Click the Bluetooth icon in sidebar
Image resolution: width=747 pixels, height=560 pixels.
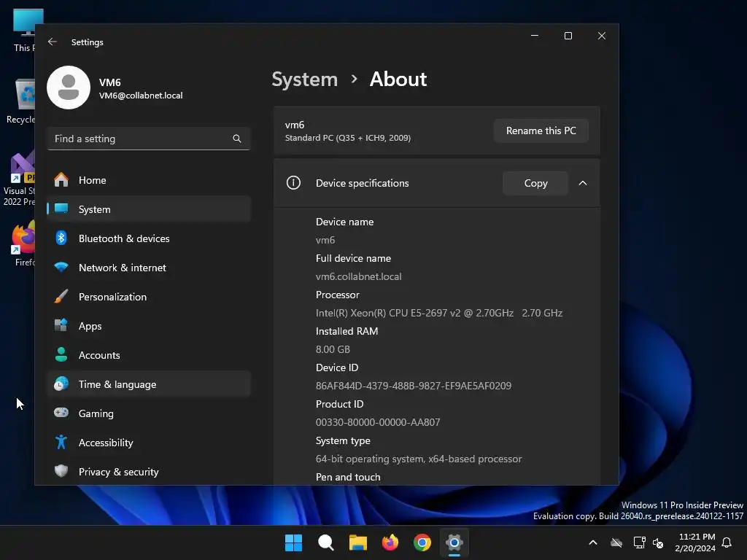pyautogui.click(x=61, y=238)
